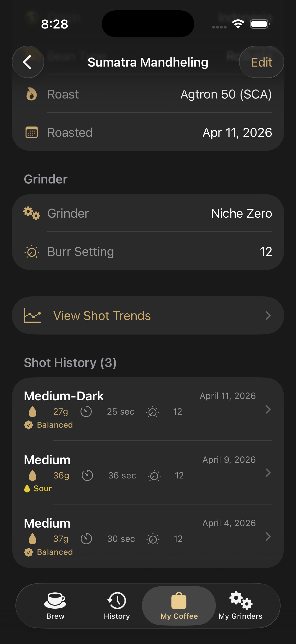Select the My Coffee tab
The height and width of the screenshot is (644, 296).
179,605
